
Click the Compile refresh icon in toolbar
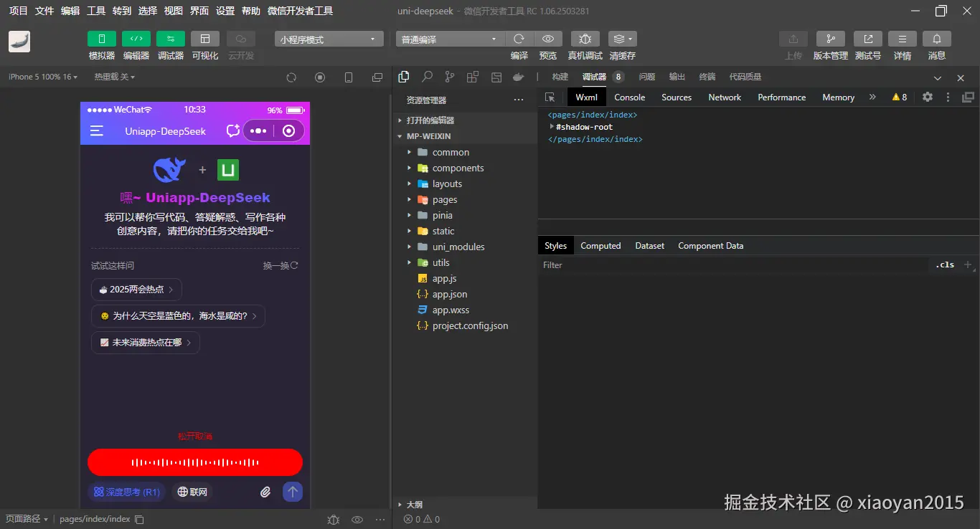pos(519,39)
